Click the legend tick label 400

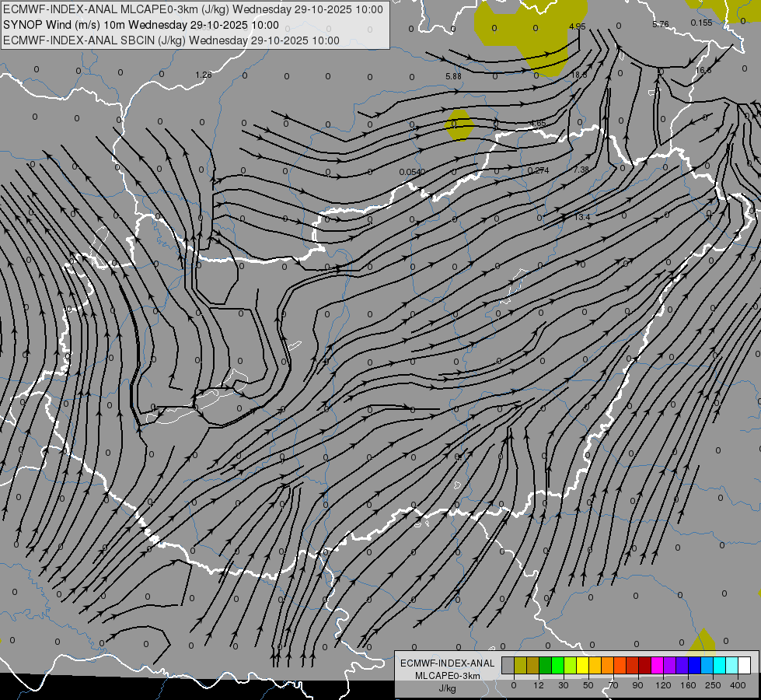[x=738, y=685]
